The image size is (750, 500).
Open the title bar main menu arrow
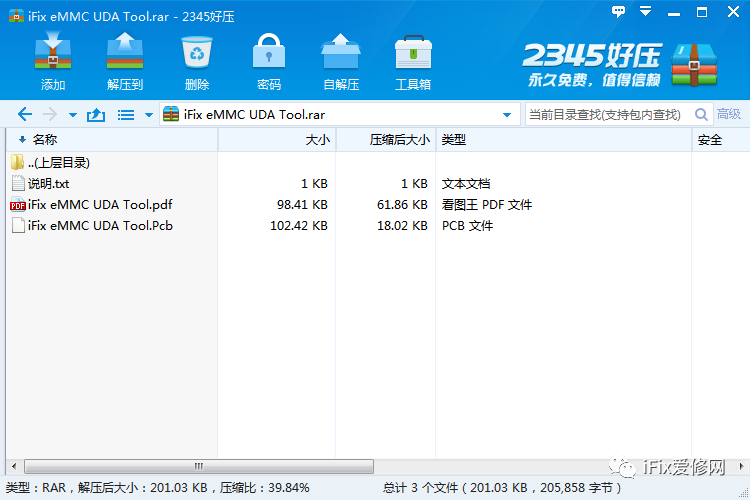[x=646, y=11]
